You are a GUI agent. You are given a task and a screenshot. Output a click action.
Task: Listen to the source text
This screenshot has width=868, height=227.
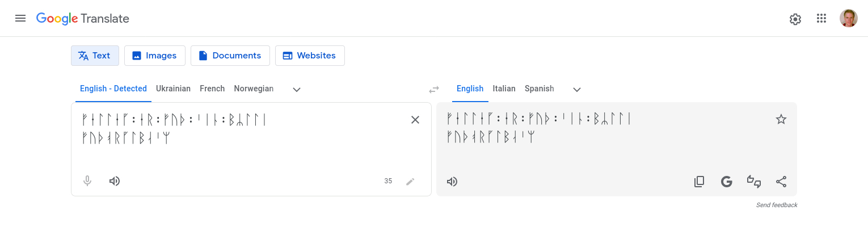coord(115,181)
